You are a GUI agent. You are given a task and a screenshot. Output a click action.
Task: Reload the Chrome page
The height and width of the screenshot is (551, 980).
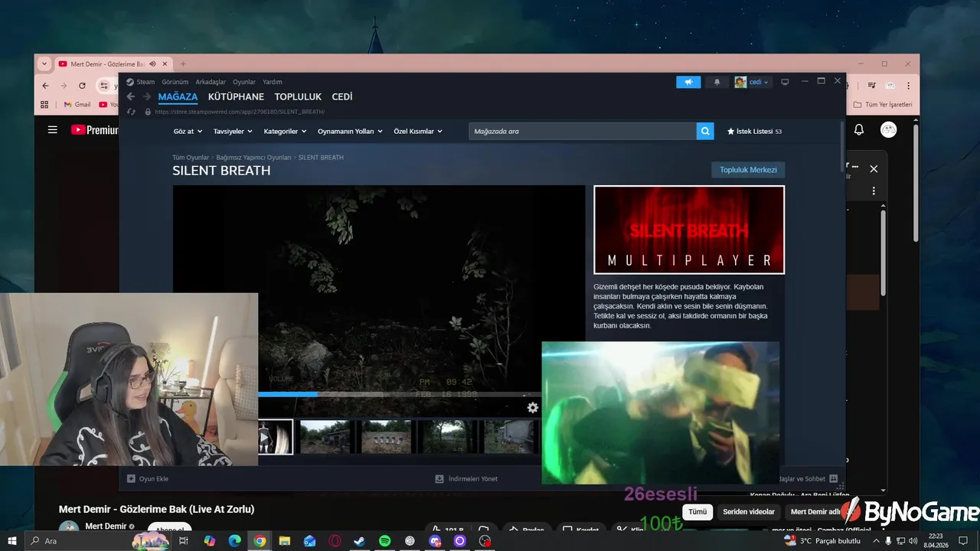click(82, 86)
